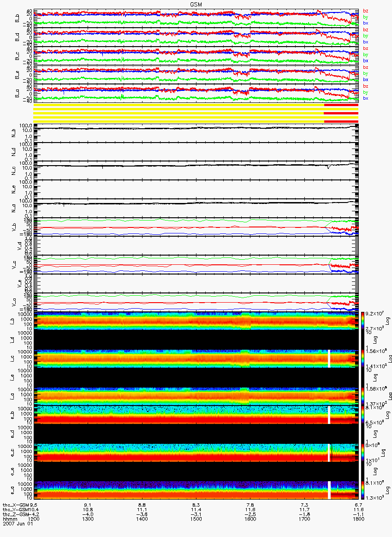Image resolution: width=392 pixels, height=537 pixels.
Task: Select the N_b density panel label
Action: tap(13, 133)
